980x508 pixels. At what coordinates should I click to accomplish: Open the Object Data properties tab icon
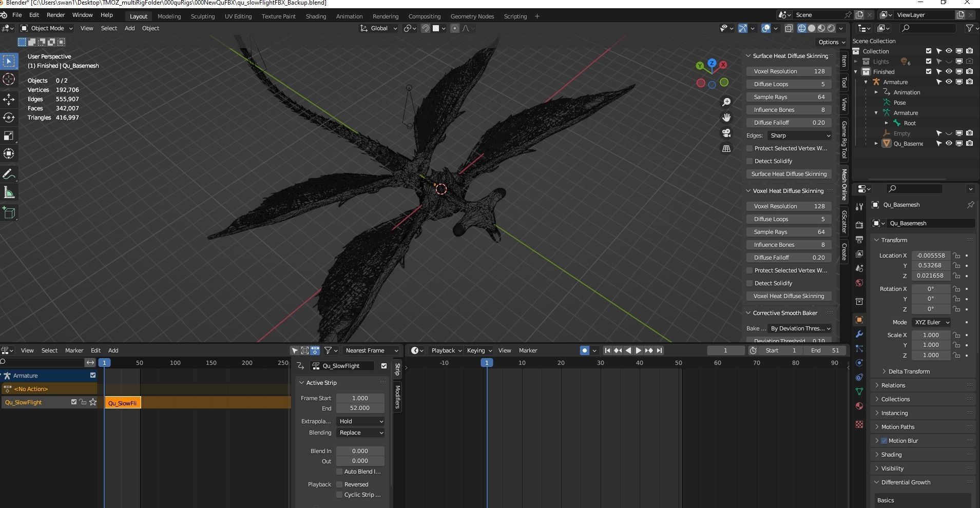859,392
